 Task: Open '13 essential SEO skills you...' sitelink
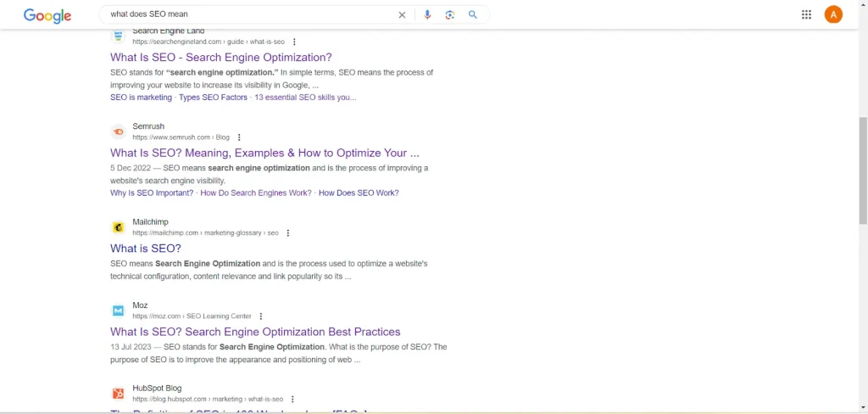tap(305, 98)
